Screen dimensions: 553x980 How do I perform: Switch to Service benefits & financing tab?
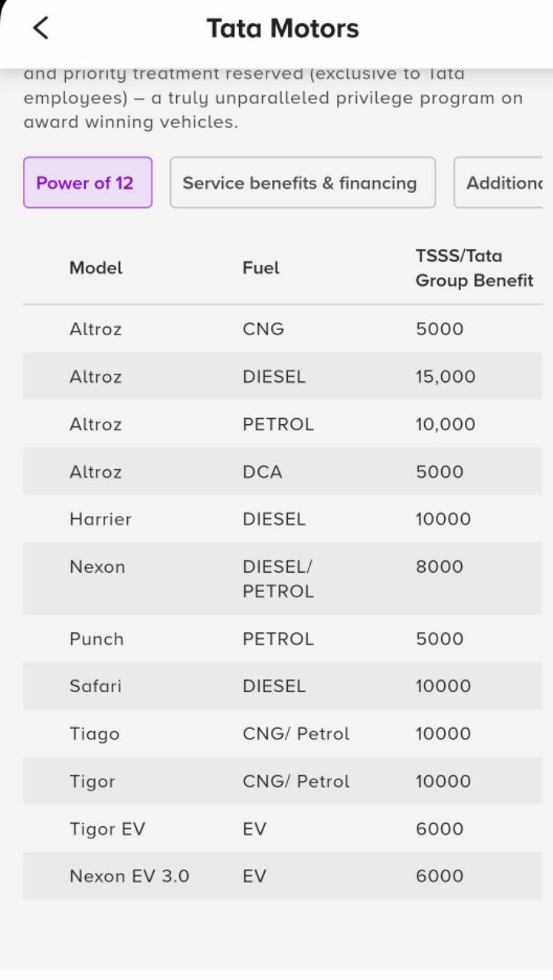tap(302, 183)
